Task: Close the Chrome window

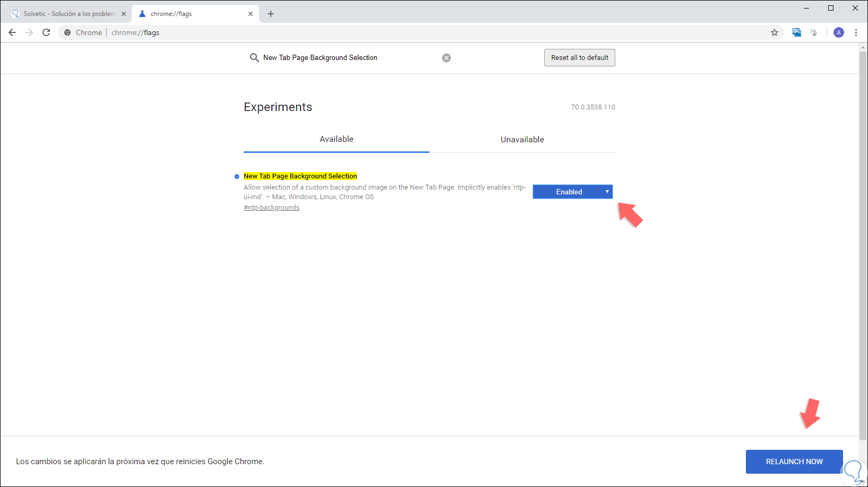Action: (855, 8)
